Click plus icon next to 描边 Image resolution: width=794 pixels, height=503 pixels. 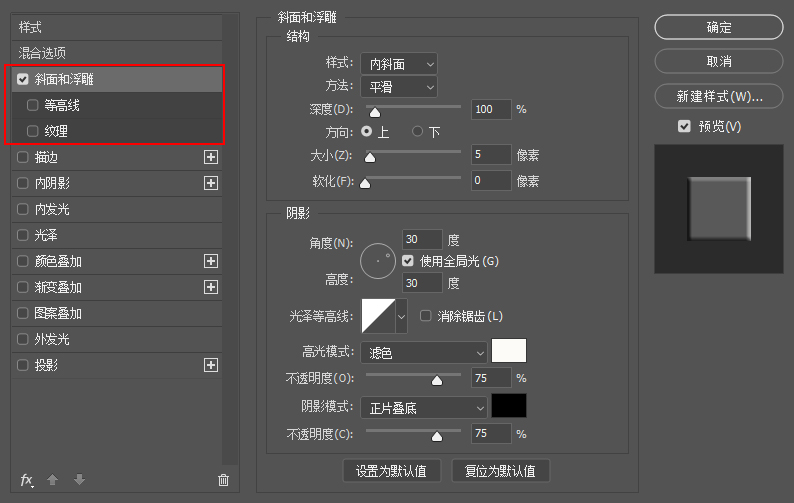coord(211,157)
